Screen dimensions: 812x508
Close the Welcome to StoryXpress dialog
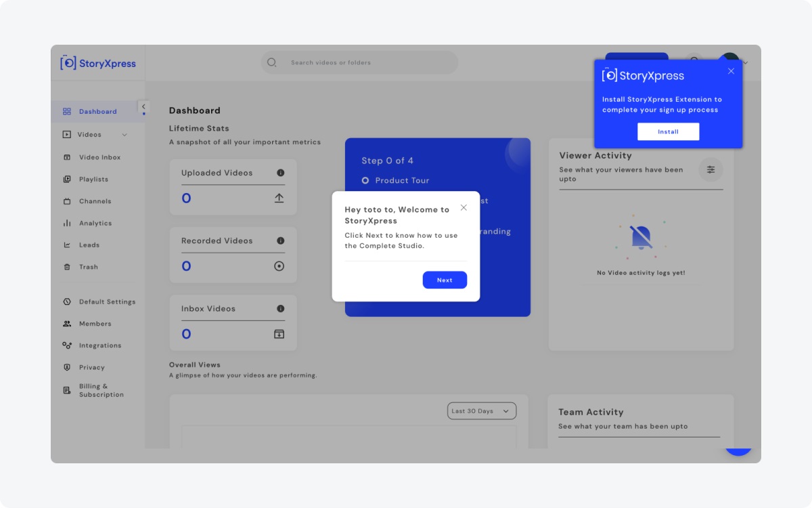[464, 208]
